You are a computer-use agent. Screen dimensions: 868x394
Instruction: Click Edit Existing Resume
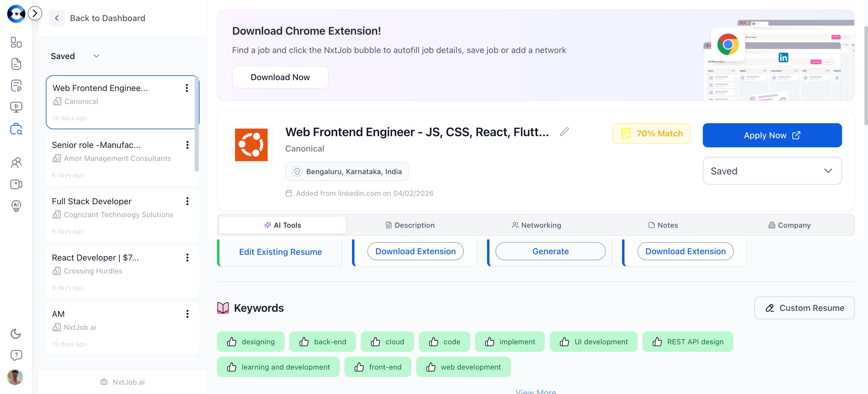click(x=280, y=252)
